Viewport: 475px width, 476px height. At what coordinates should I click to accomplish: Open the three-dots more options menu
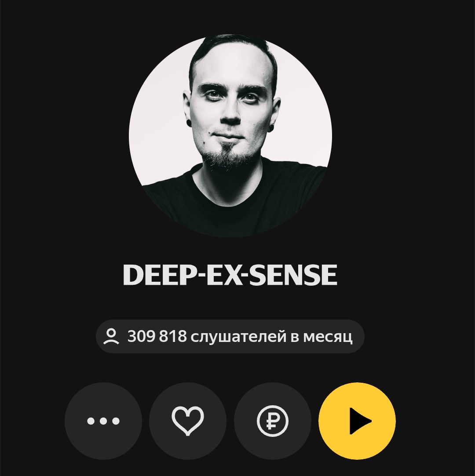tap(103, 421)
